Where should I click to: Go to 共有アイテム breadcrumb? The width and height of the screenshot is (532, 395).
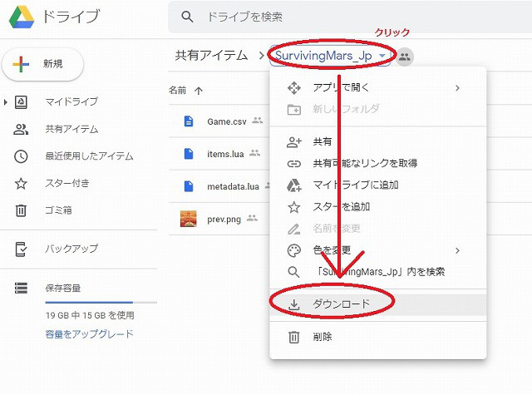tap(211, 56)
